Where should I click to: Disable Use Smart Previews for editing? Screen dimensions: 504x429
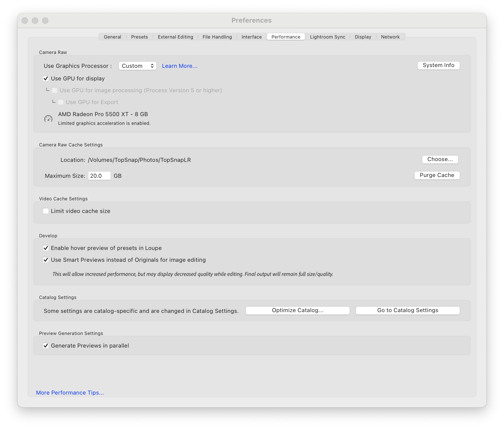point(46,260)
